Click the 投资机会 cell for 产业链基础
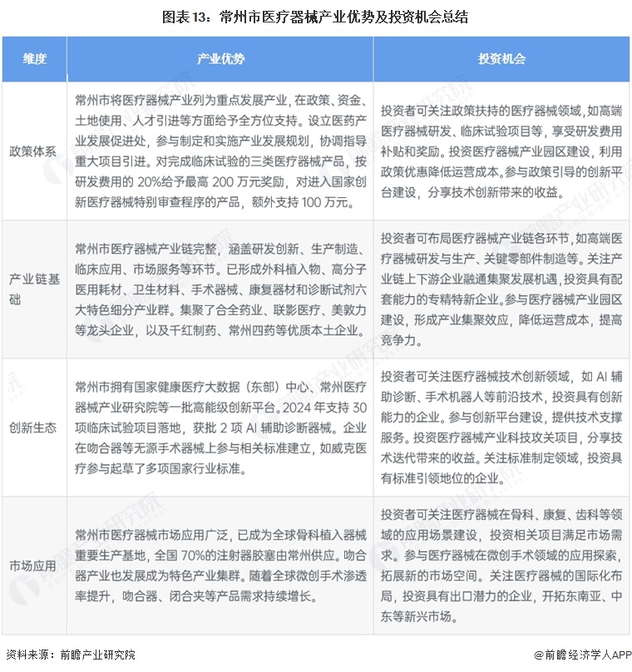This screenshot has height=672, width=632. (x=501, y=289)
